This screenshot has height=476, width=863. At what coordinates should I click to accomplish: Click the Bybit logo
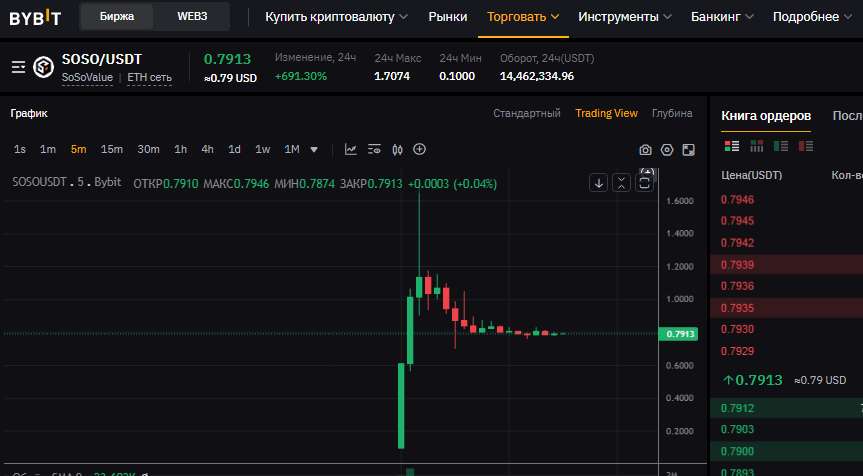[35, 17]
